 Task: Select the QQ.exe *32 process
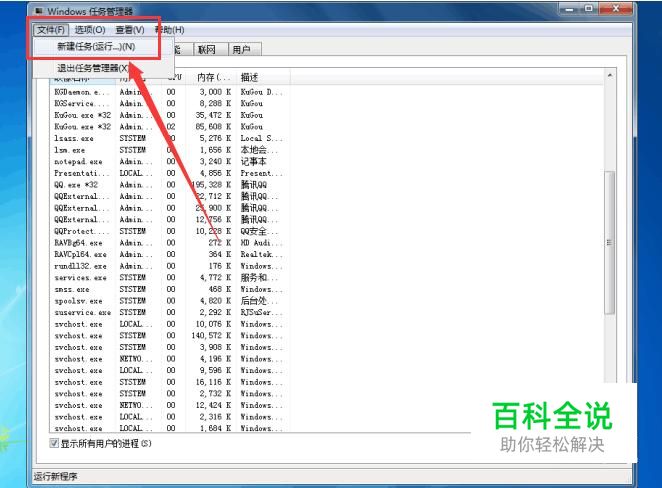169,185
